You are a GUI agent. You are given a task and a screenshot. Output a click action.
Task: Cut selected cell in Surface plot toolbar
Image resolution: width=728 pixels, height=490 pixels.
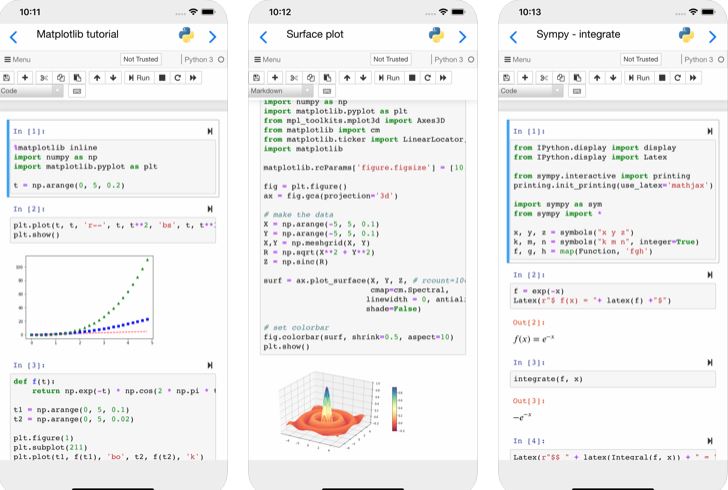pyautogui.click(x=293, y=78)
